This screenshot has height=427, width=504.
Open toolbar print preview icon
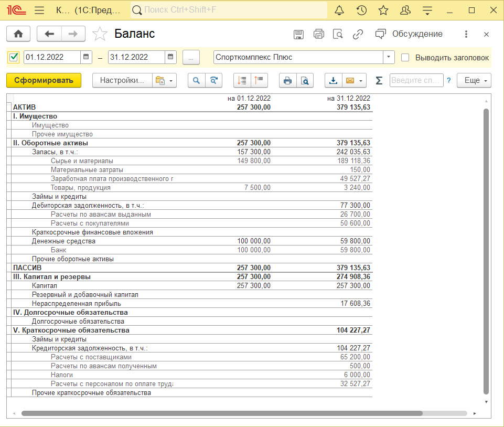[305, 80]
